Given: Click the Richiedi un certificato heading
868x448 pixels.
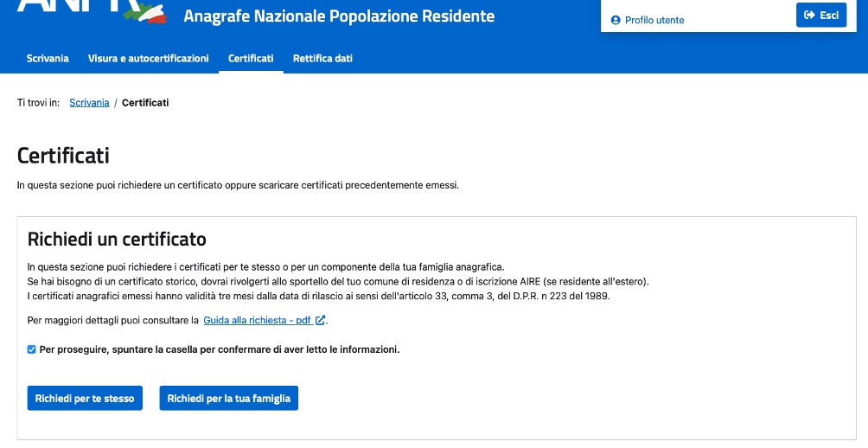Looking at the screenshot, I should click(x=117, y=240).
